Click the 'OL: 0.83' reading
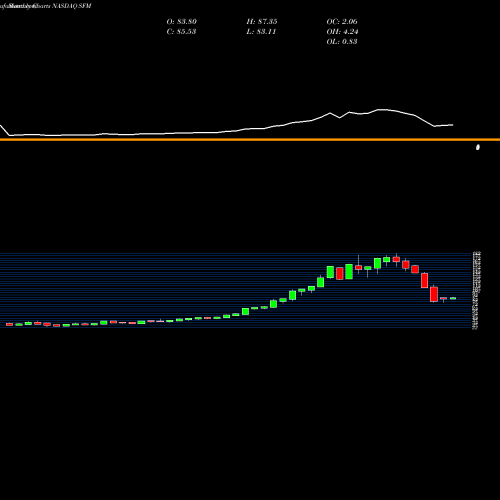This screenshot has width=500, height=500. [x=342, y=42]
